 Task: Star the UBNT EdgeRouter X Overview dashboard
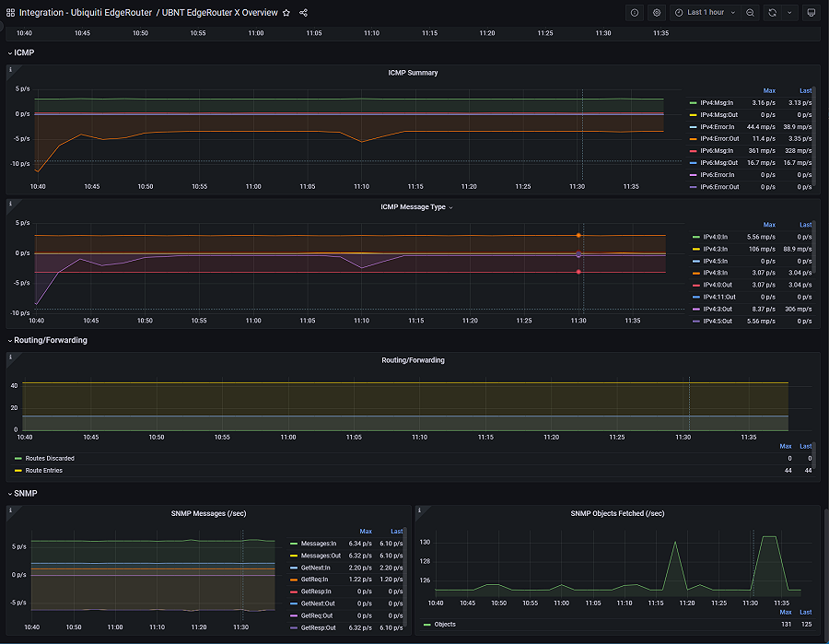coord(286,13)
